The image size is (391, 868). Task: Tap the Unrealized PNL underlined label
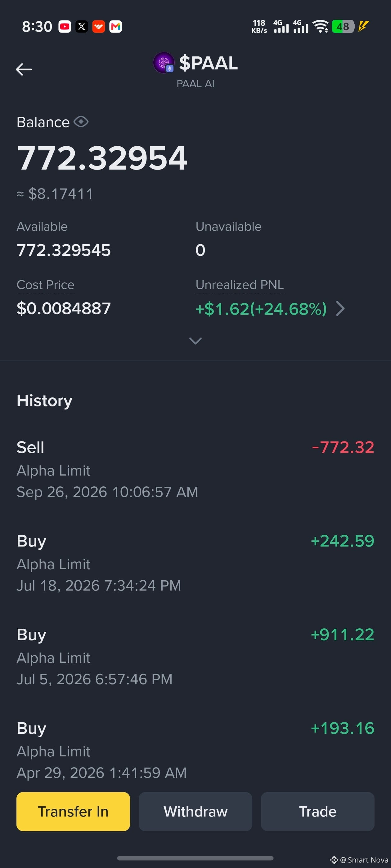coord(240,285)
